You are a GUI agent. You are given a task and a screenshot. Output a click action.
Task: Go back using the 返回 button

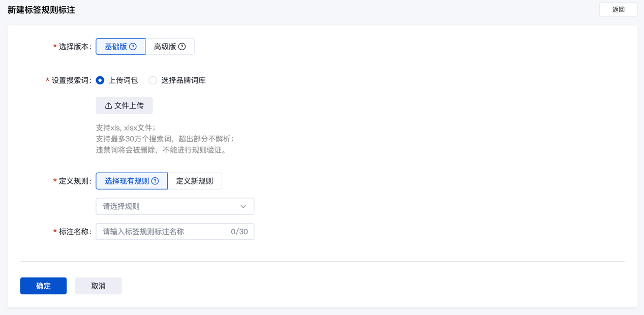618,10
